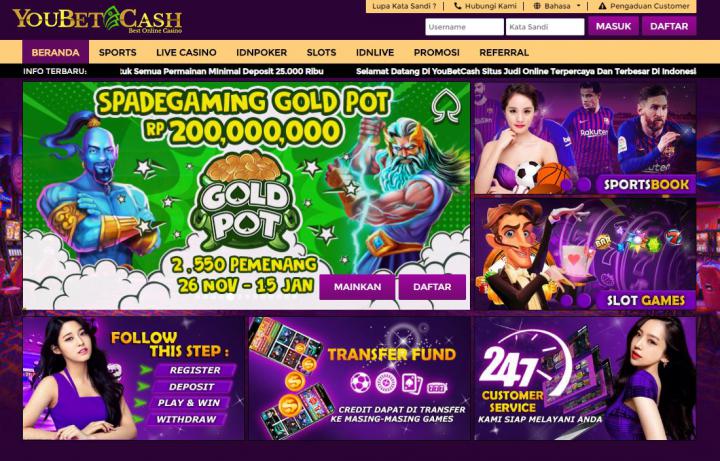Select the active carousel indicator dot

click(x=230, y=297)
